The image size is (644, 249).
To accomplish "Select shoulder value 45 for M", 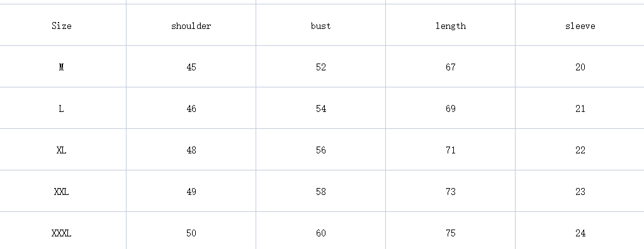I will tap(191, 67).
